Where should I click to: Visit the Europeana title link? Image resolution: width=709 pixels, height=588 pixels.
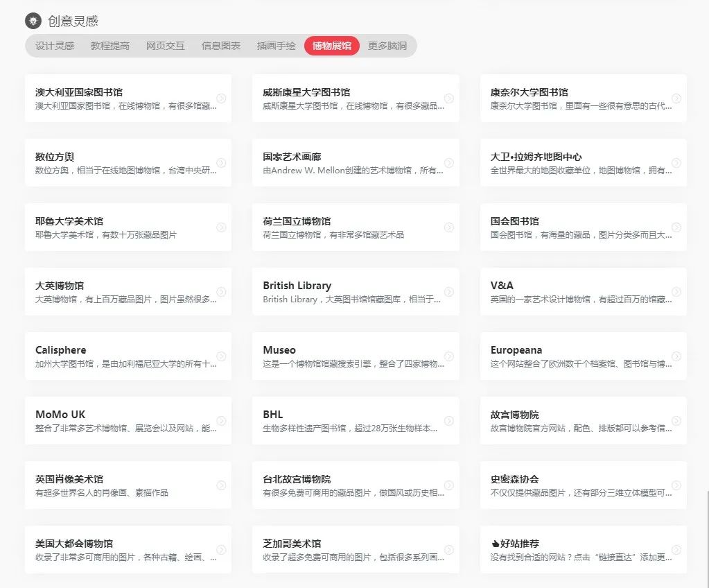click(x=516, y=350)
